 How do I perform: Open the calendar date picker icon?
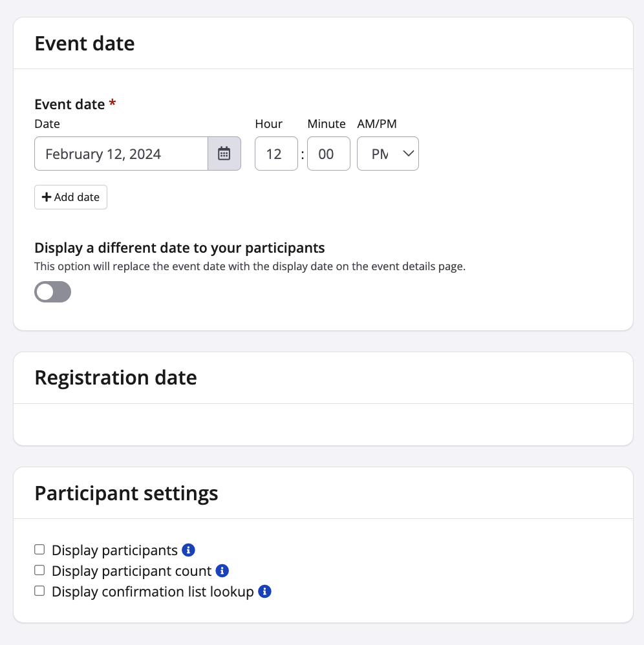point(224,154)
